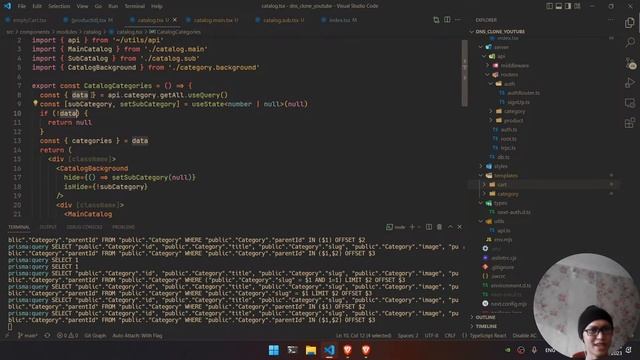Switch to the catalog.sub.tsx tab
The image size is (640, 360).
[x=283, y=20]
